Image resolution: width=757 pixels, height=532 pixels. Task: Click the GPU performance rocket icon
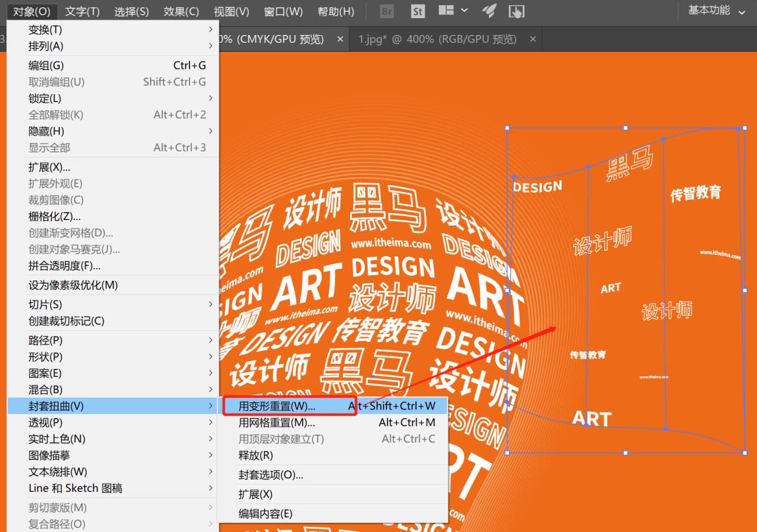489,10
